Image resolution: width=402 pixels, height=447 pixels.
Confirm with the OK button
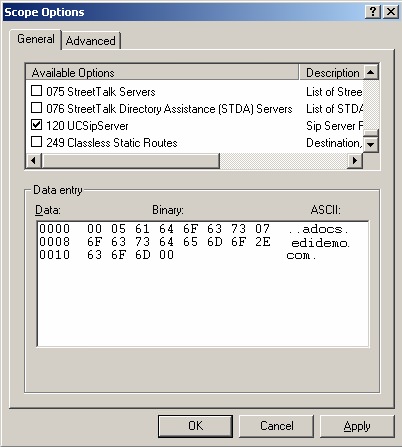pyautogui.click(x=195, y=426)
